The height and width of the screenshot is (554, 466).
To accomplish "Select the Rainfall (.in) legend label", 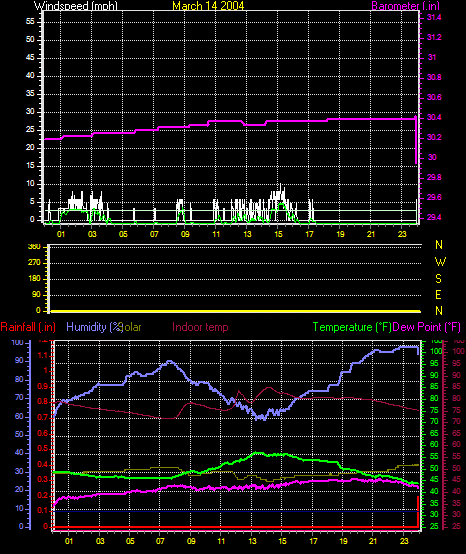I will tap(28, 327).
